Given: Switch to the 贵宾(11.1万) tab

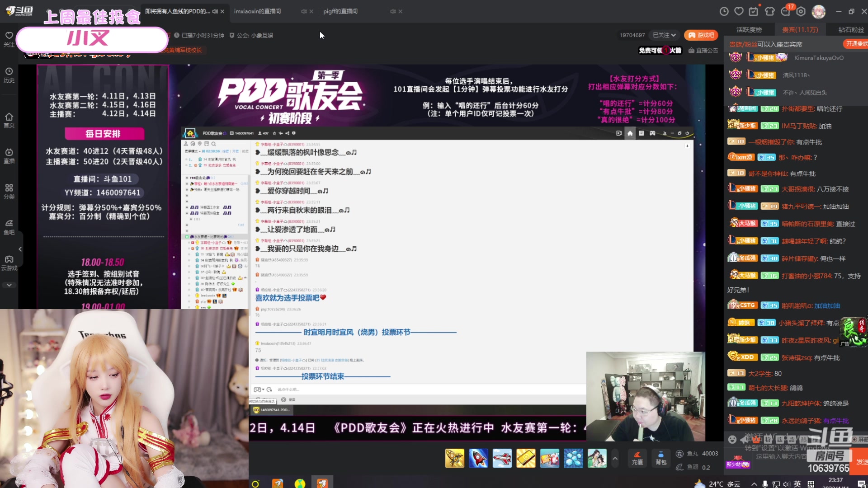Looking at the screenshot, I should pyautogui.click(x=800, y=30).
